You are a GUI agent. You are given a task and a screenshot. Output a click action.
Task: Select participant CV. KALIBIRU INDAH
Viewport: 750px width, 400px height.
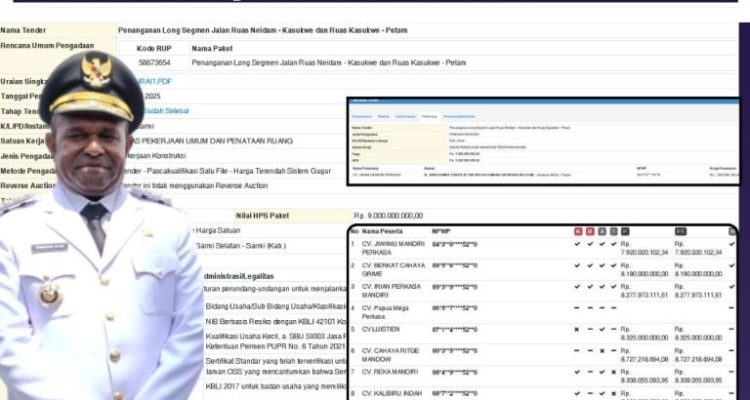coord(392,393)
